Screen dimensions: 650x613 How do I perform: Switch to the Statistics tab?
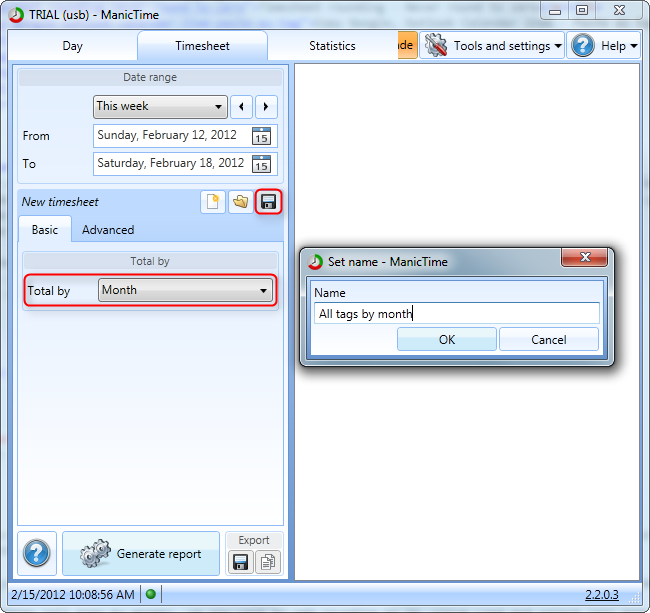[332, 46]
